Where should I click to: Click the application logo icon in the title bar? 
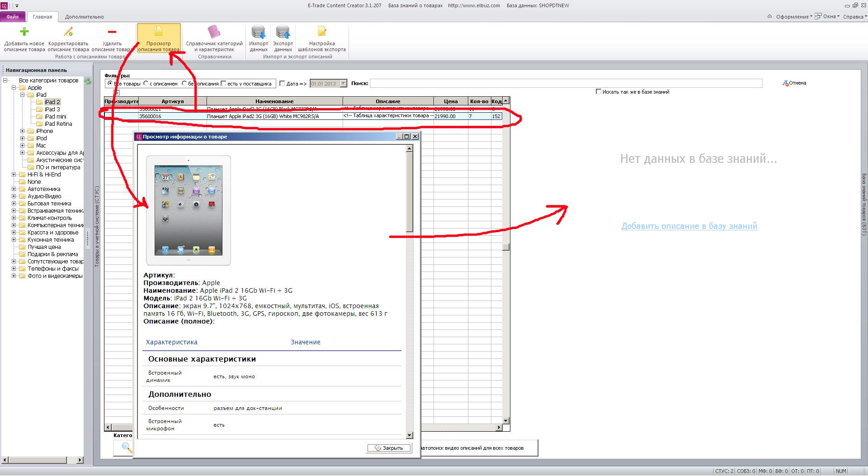pyautogui.click(x=4, y=5)
